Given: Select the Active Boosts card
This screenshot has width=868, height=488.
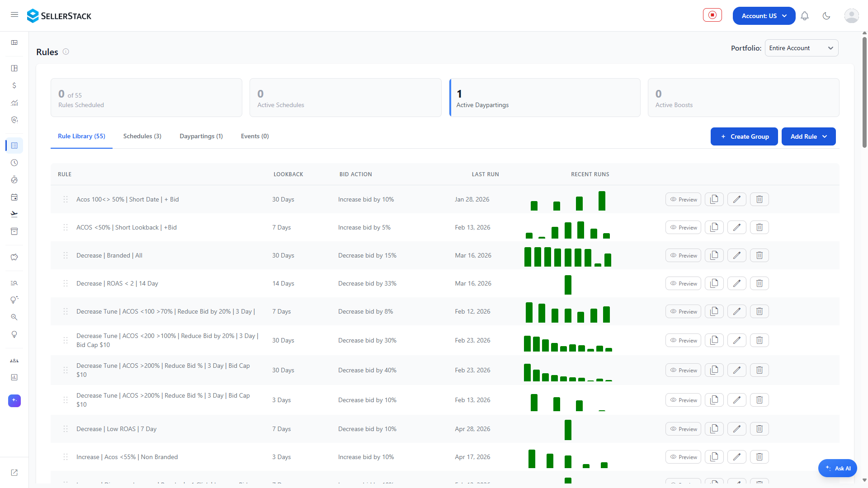Looking at the screenshot, I should point(744,98).
